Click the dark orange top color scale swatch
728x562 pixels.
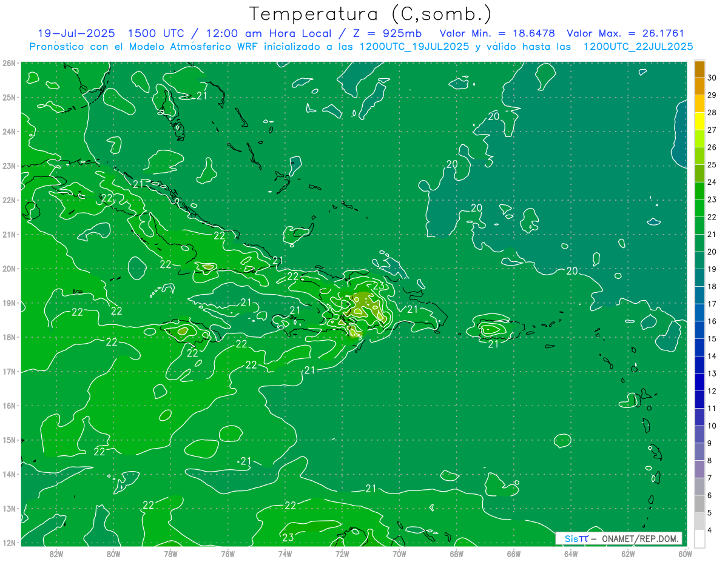[x=699, y=69]
